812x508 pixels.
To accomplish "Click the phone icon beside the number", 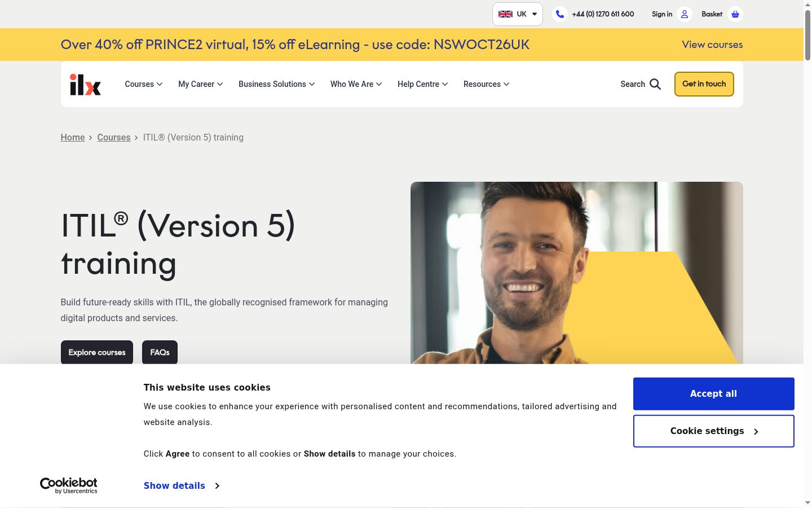I will [x=559, y=14].
